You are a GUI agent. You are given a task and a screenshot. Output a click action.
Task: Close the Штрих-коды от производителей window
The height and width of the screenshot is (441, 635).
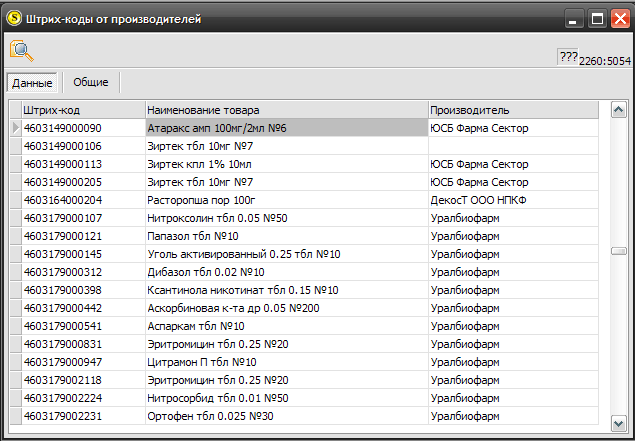coord(621,19)
